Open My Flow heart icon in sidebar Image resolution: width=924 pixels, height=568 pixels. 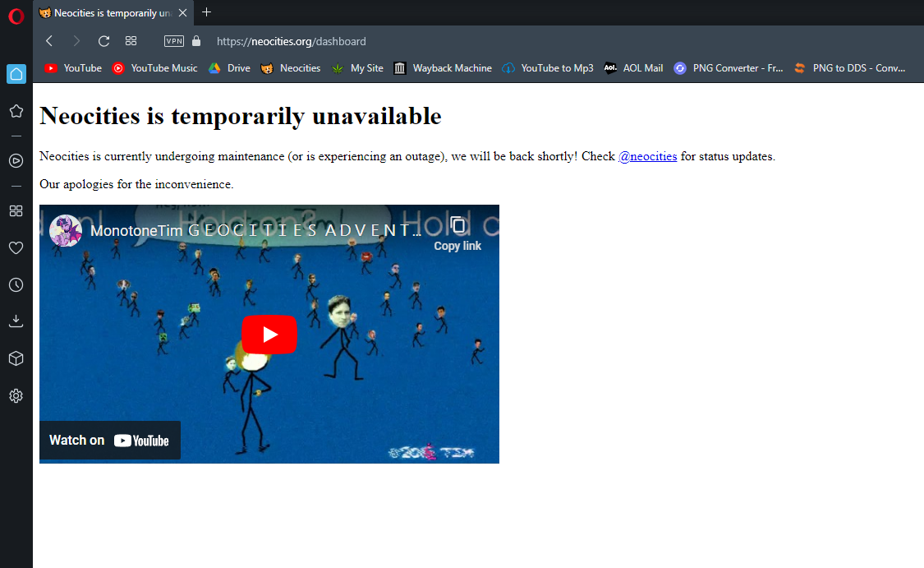click(16, 247)
